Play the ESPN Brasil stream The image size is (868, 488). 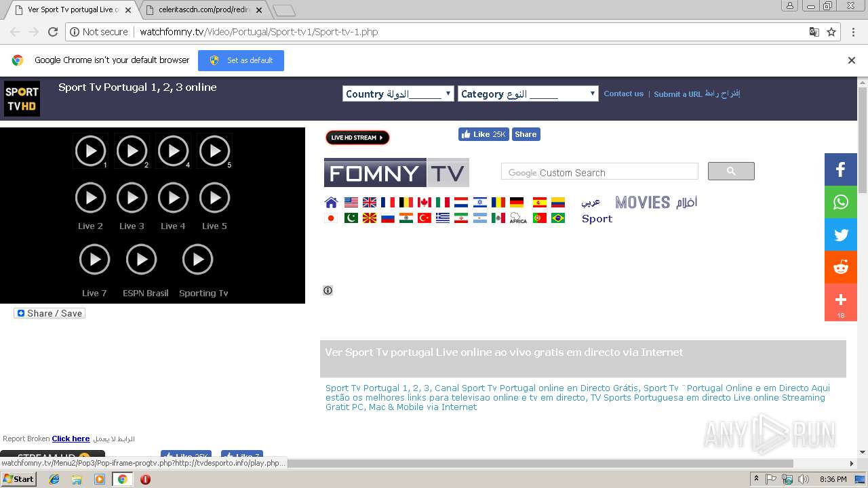(141, 260)
